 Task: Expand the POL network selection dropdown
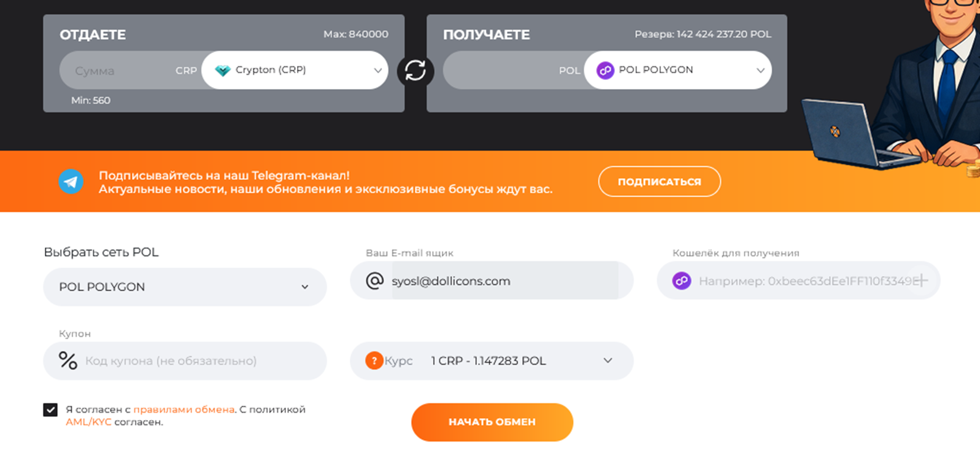coord(184,287)
